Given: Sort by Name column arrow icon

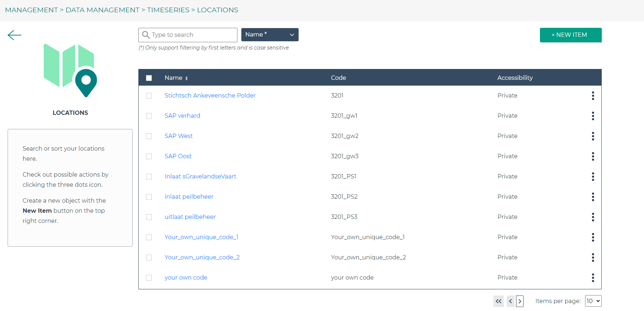Looking at the screenshot, I should (x=186, y=78).
